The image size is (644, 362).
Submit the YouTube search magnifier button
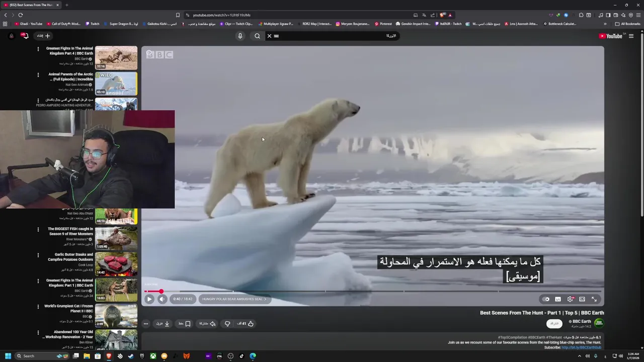tap(257, 36)
